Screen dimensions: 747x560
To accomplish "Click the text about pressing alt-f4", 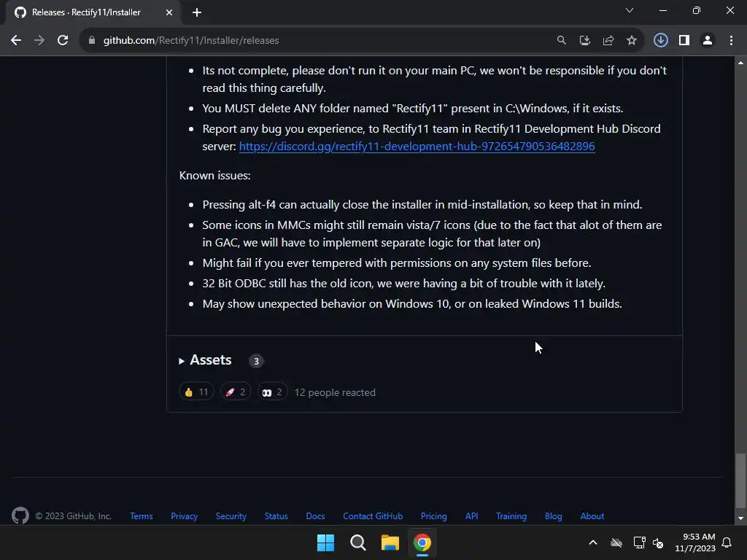I will click(x=422, y=204).
